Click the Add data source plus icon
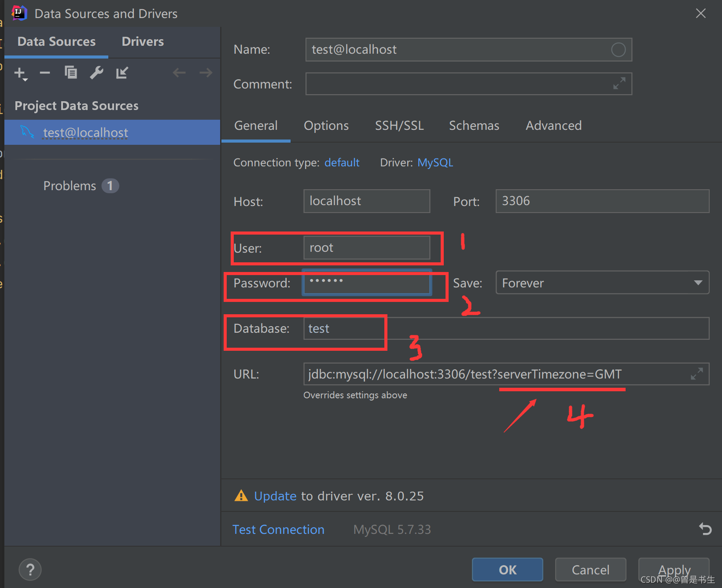Screen dimensions: 722x588 (x=21, y=73)
